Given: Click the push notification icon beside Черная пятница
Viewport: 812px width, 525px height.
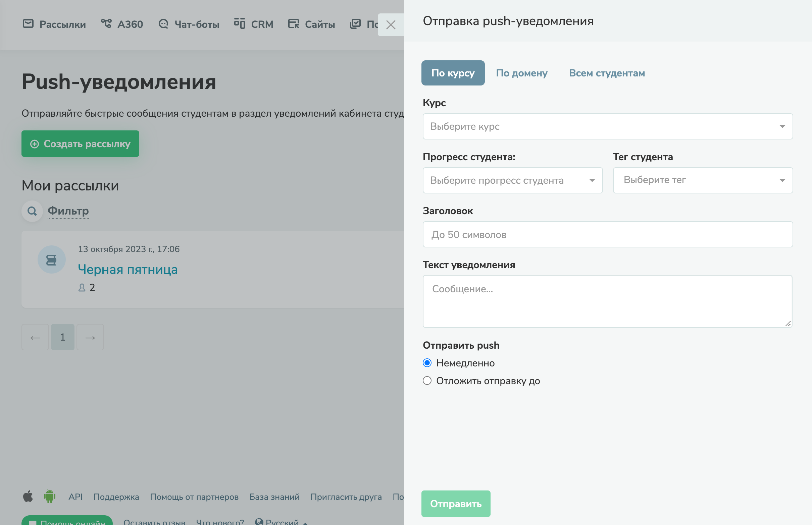Looking at the screenshot, I should click(x=52, y=259).
